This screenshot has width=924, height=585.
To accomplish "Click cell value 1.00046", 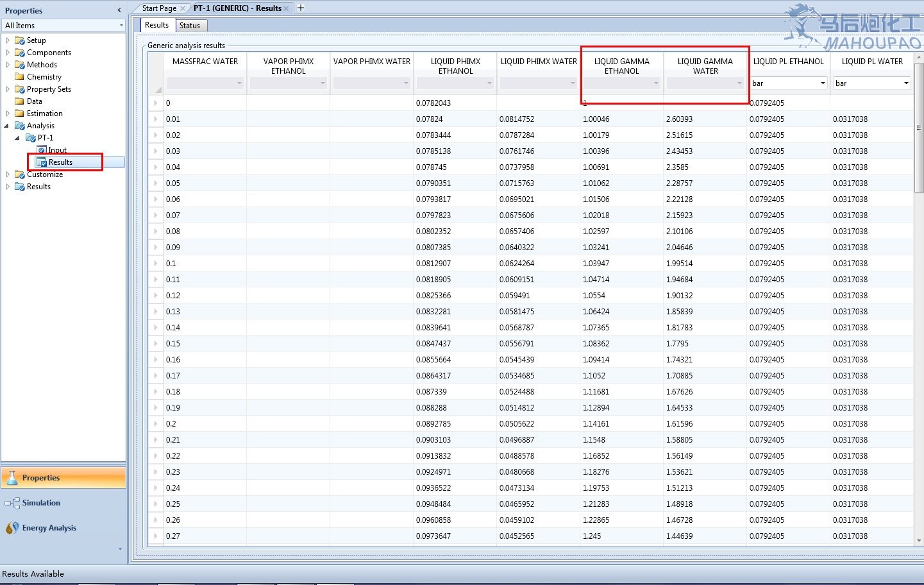I will (622, 119).
